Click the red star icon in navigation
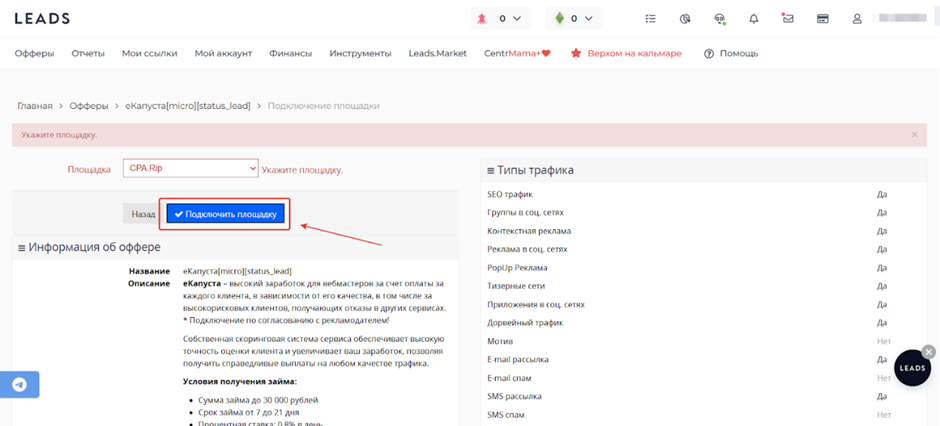Image resolution: width=940 pixels, height=426 pixels. pos(576,53)
